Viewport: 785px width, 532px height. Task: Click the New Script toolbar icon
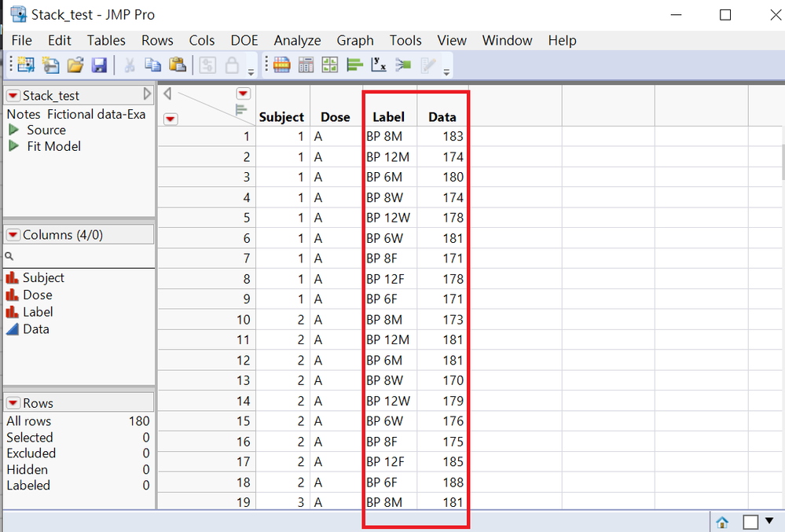[x=50, y=64]
